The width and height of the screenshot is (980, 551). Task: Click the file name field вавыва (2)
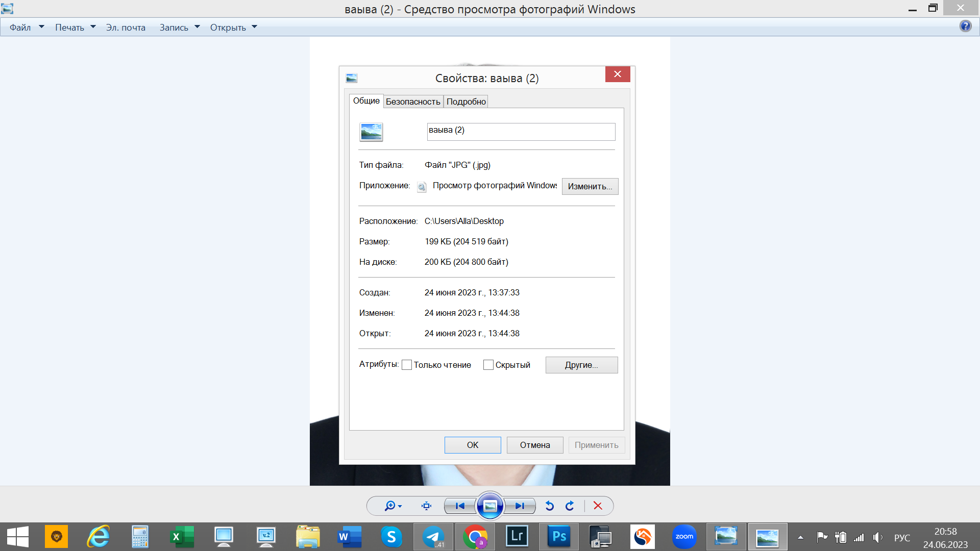(521, 131)
